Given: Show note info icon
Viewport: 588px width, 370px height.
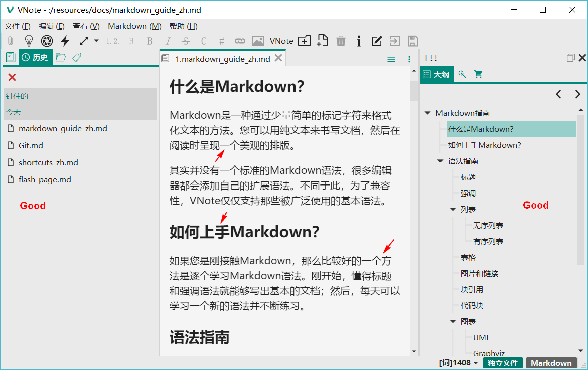Looking at the screenshot, I should (359, 41).
